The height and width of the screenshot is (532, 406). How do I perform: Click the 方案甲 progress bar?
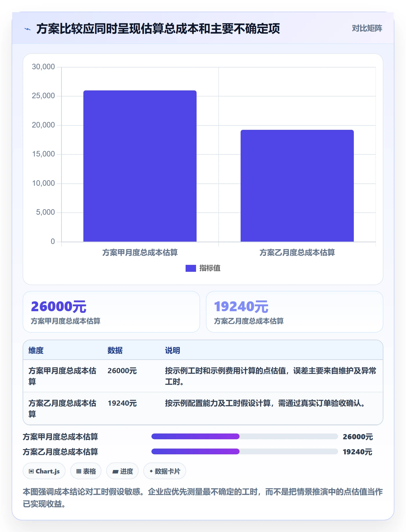[244, 436]
